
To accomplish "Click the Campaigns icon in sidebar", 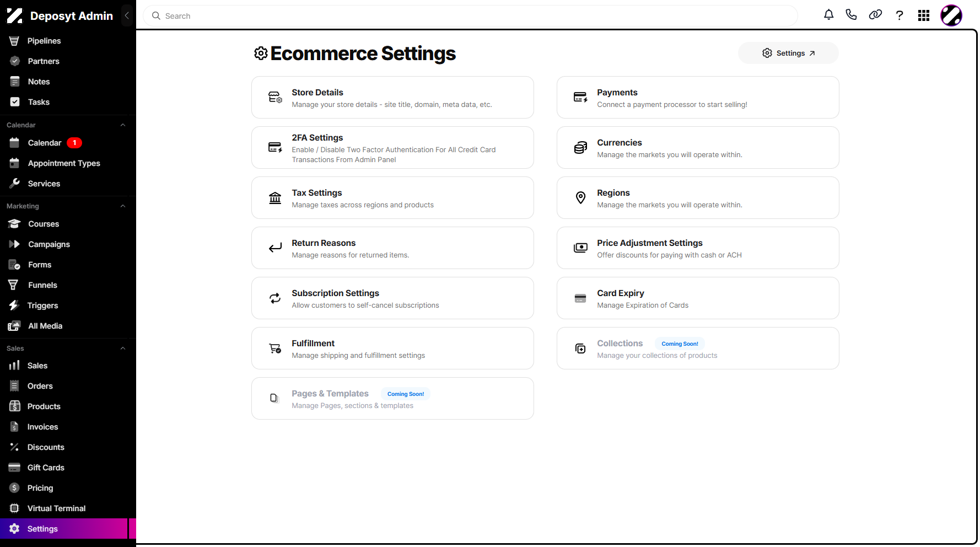I will pos(15,244).
